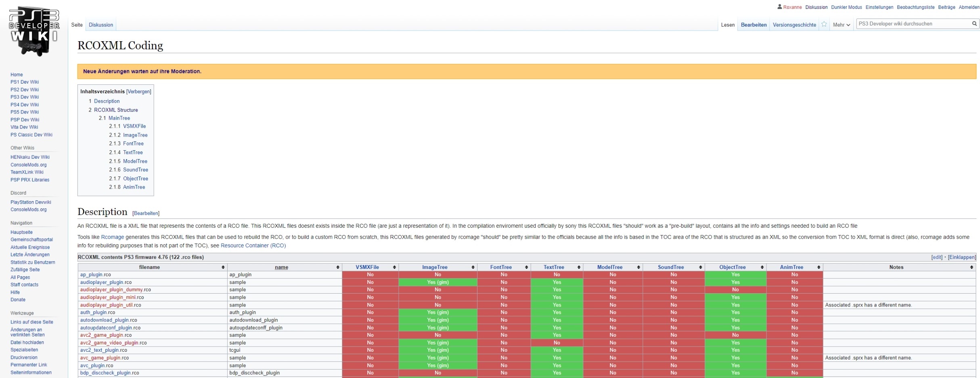Open Beobachtungsliste link
The height and width of the screenshot is (378, 980).
pos(915,7)
